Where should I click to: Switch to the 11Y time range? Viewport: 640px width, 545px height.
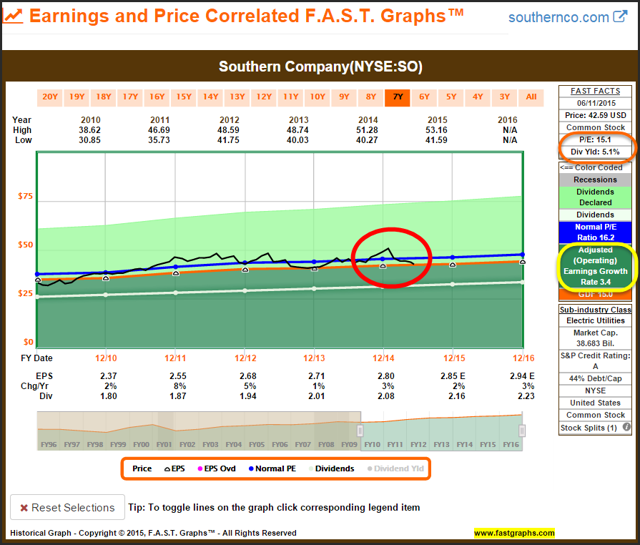click(x=291, y=97)
